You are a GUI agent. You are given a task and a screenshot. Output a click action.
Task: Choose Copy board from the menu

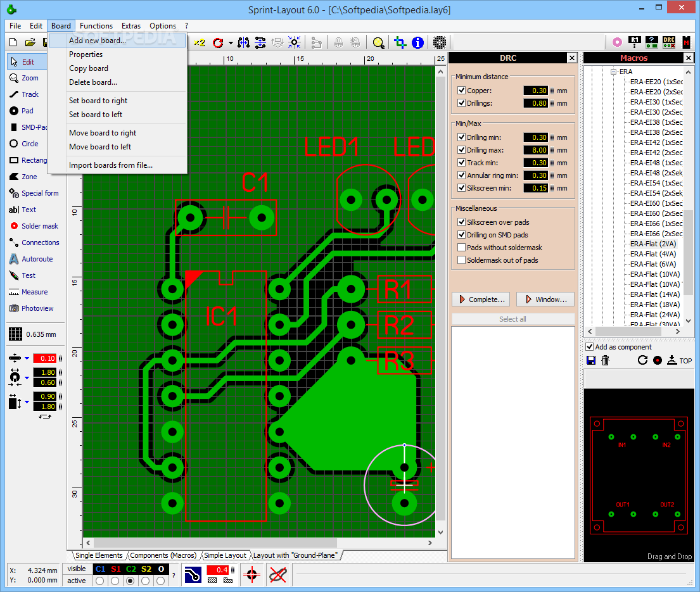tap(117, 68)
